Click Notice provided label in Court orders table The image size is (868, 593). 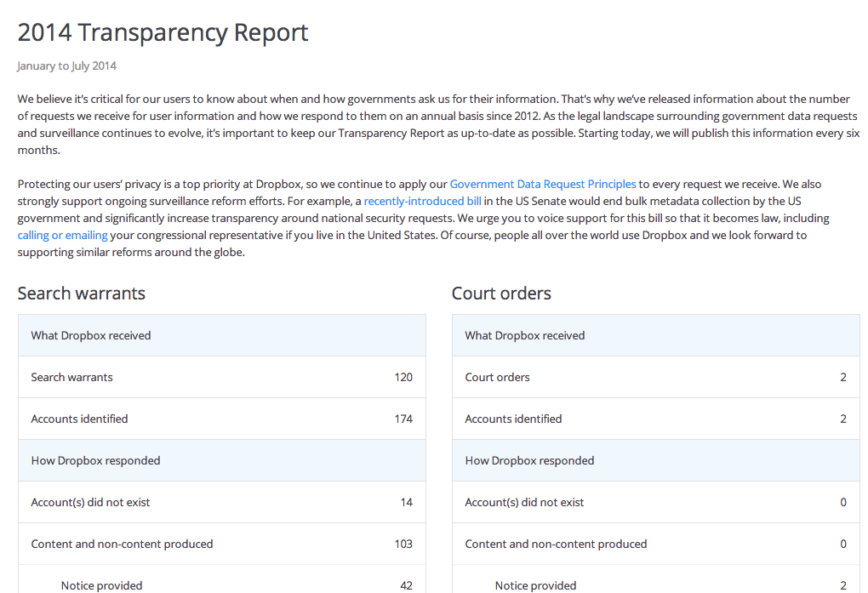coord(536,586)
